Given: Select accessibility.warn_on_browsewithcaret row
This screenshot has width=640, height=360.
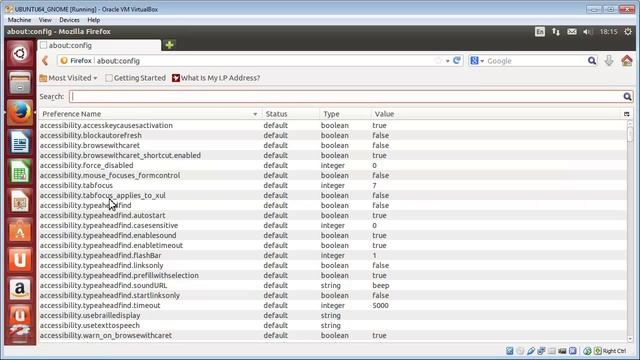Looking at the screenshot, I should click(x=333, y=335).
